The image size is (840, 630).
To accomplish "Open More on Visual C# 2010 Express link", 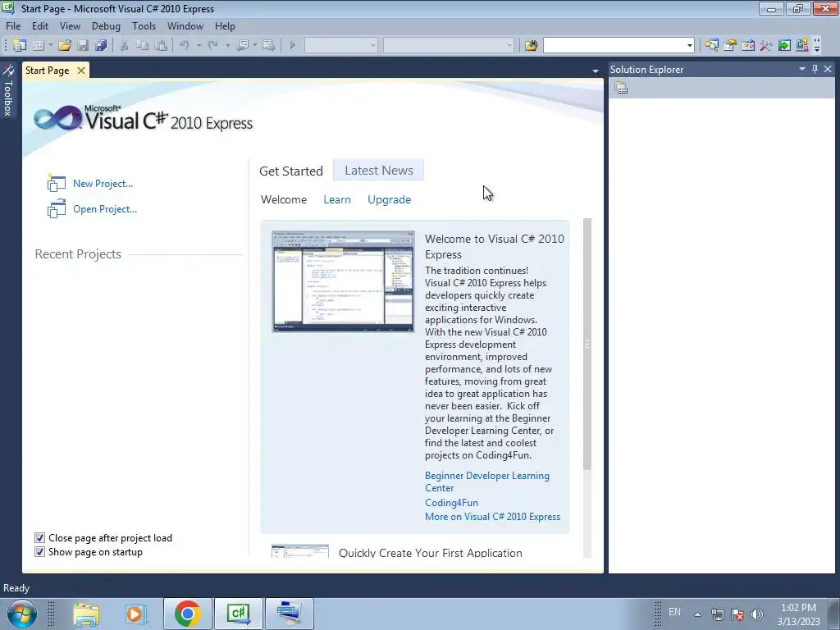I will (492, 517).
